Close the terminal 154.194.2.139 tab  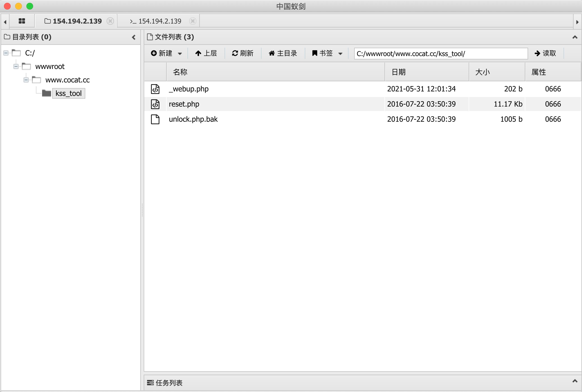(x=193, y=21)
